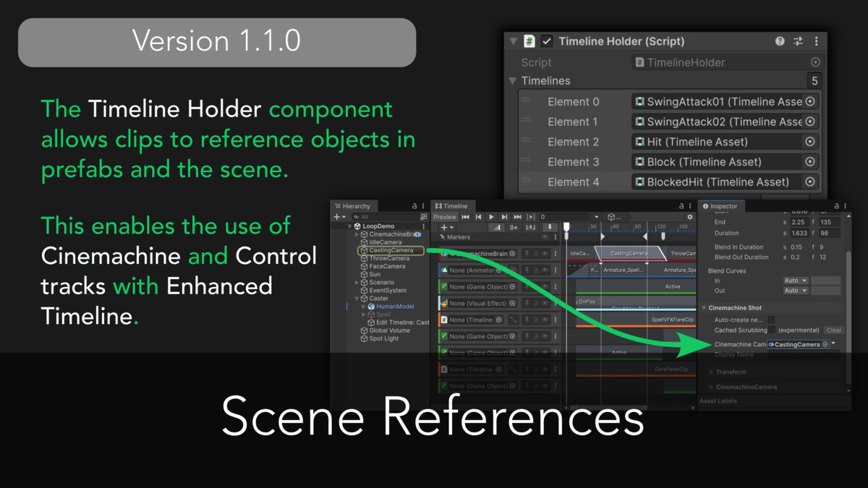Screen dimensions: 868x488
Task: Lock the Hierarchy panel
Action: click(x=414, y=206)
